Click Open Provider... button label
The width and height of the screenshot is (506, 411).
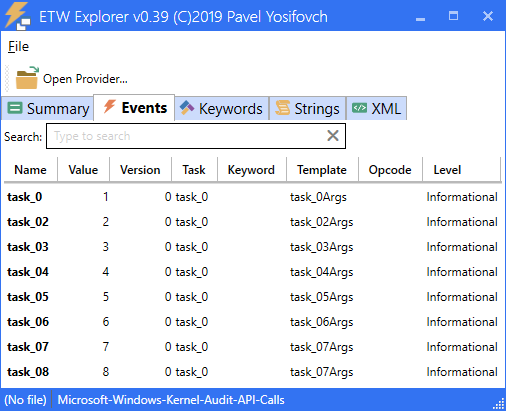coord(85,79)
